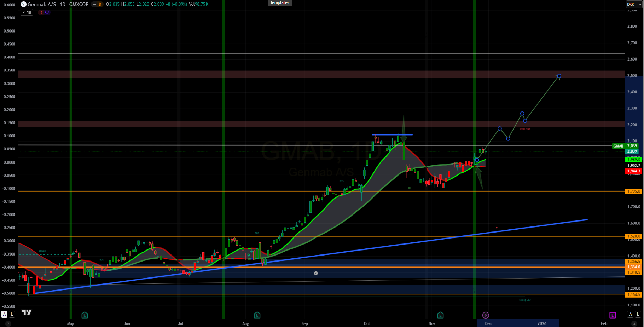Click the TradingView logo icon

(x=27, y=312)
